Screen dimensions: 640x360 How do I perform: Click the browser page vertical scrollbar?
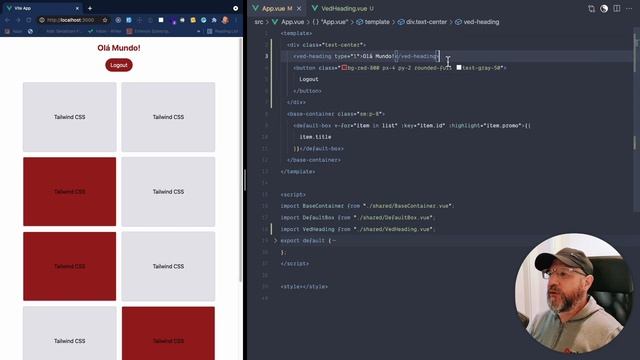240,159
